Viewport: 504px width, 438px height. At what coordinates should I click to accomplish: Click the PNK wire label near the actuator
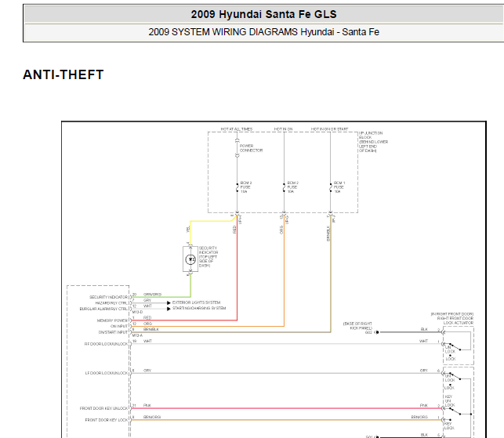424,406
